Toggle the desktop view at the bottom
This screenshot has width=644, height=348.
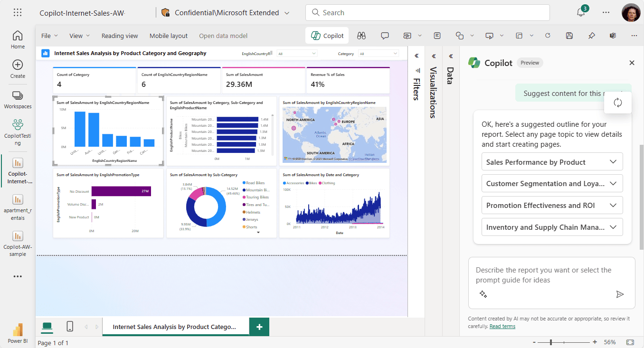pos(47,326)
